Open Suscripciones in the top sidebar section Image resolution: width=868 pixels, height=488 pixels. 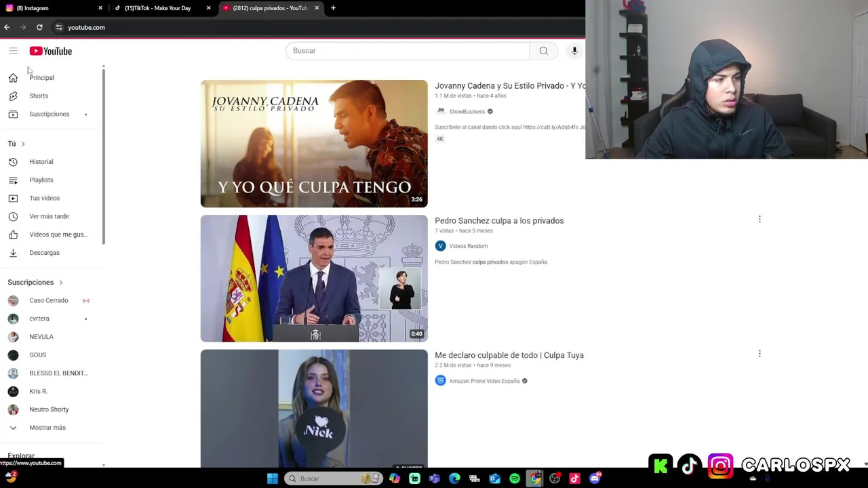point(51,115)
